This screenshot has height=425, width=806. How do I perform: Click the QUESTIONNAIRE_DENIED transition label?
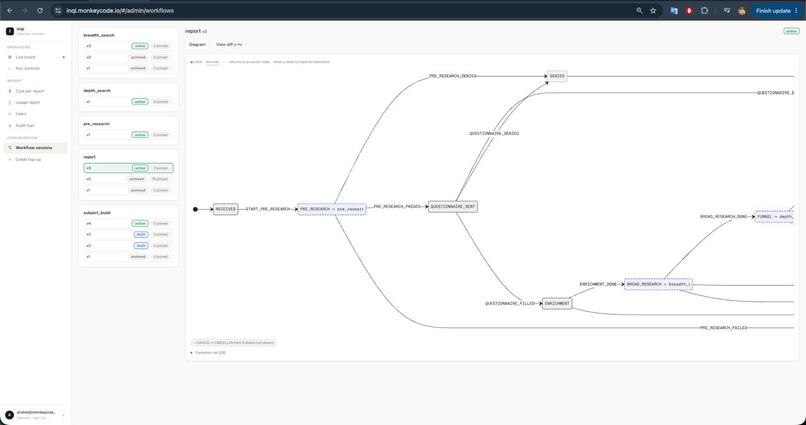pos(494,134)
